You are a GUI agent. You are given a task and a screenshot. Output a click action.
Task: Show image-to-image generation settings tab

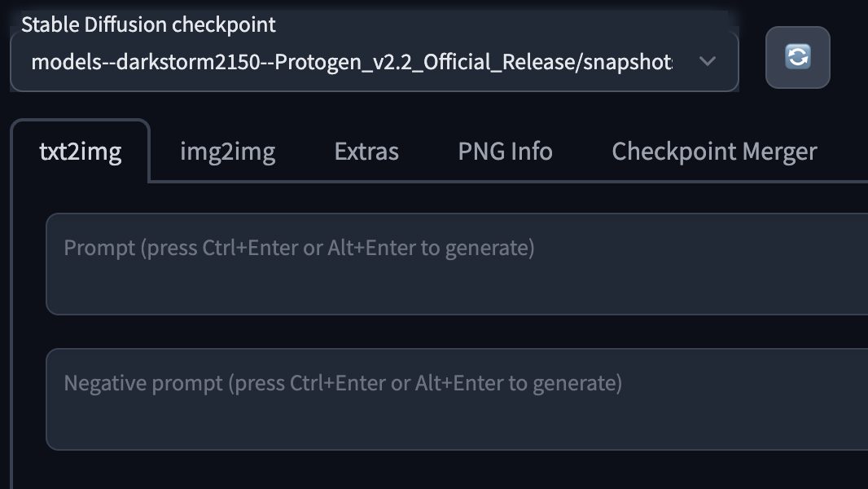pos(227,152)
